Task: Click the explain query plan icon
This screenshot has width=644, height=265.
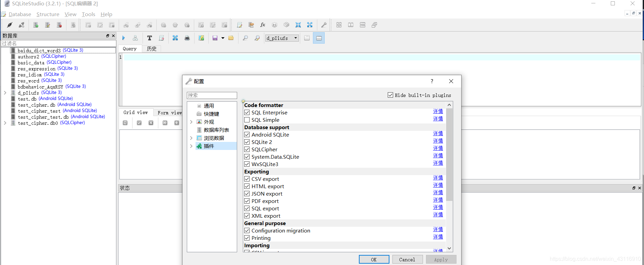Action: (x=135, y=38)
